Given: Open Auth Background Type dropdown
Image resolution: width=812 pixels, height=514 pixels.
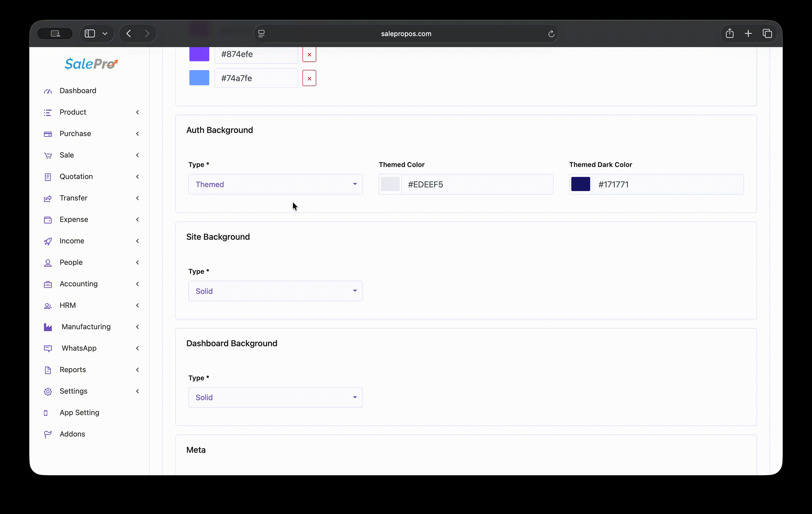Looking at the screenshot, I should point(275,184).
